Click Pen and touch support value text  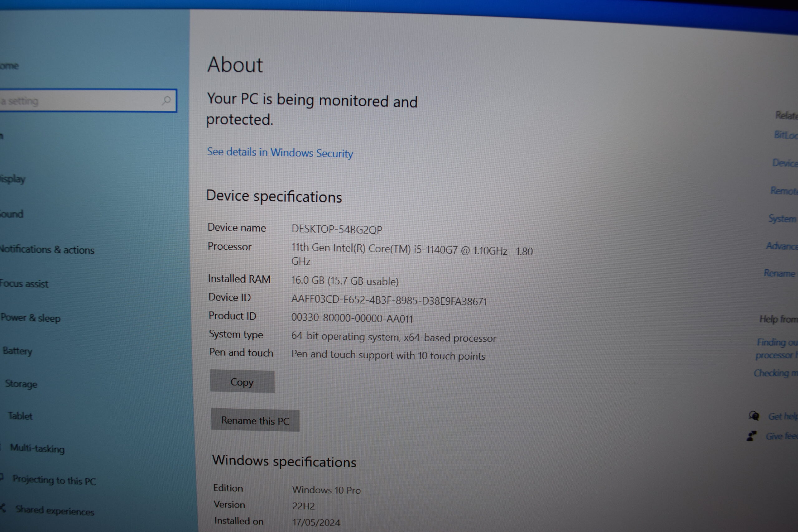(x=388, y=355)
